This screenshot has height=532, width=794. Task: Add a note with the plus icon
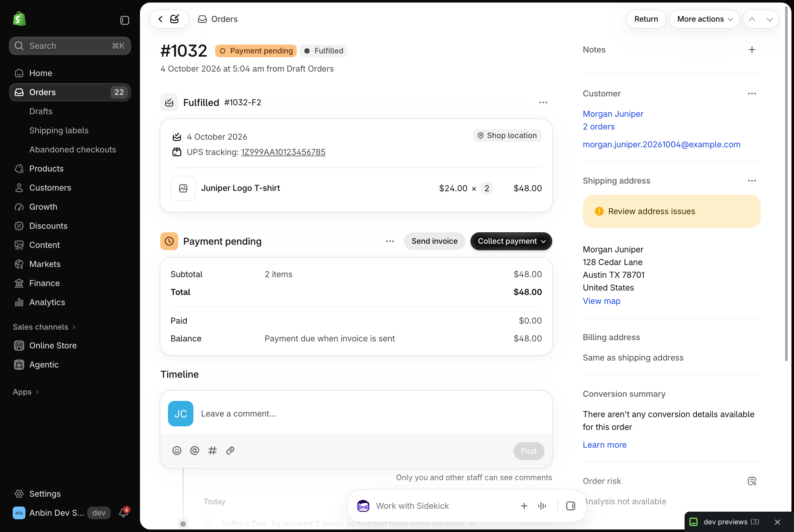tap(752, 50)
